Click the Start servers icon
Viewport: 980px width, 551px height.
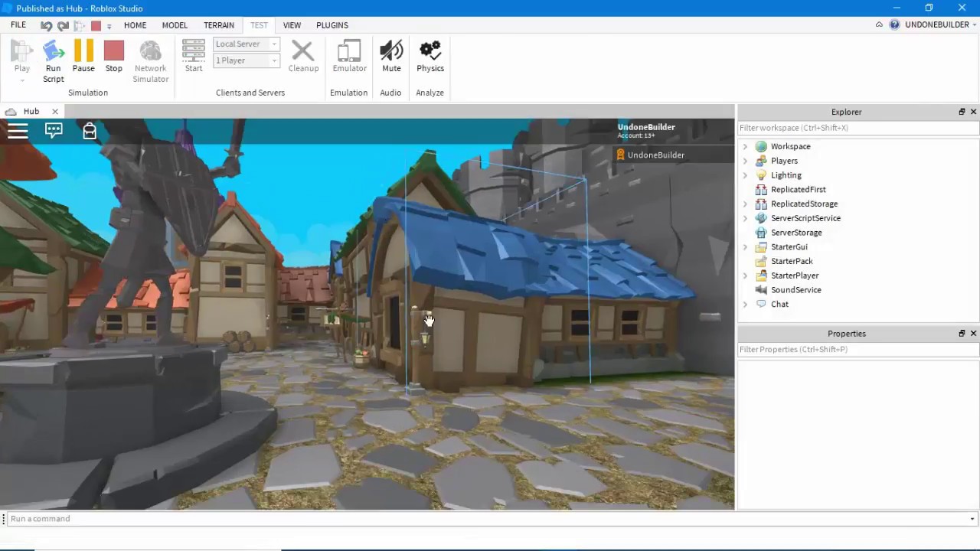pyautogui.click(x=193, y=51)
